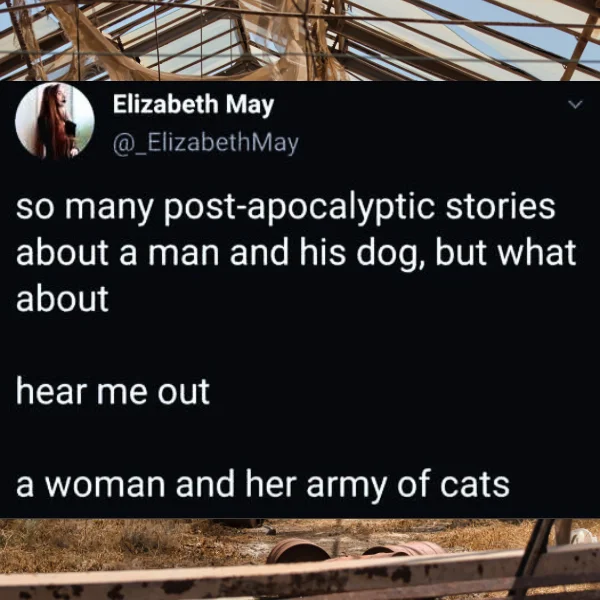Image resolution: width=600 pixels, height=600 pixels.
Task: Click the rusted metal beam at the bottom
Action: [300, 578]
